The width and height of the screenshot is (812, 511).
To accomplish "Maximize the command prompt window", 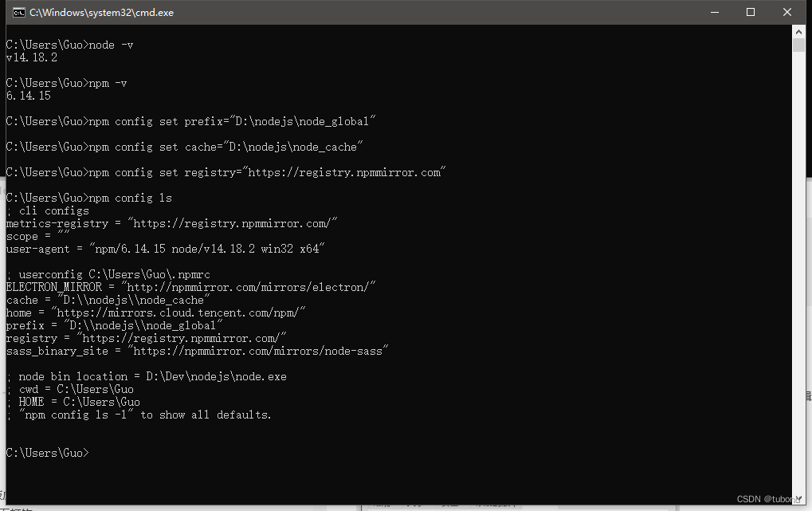I will [x=751, y=12].
